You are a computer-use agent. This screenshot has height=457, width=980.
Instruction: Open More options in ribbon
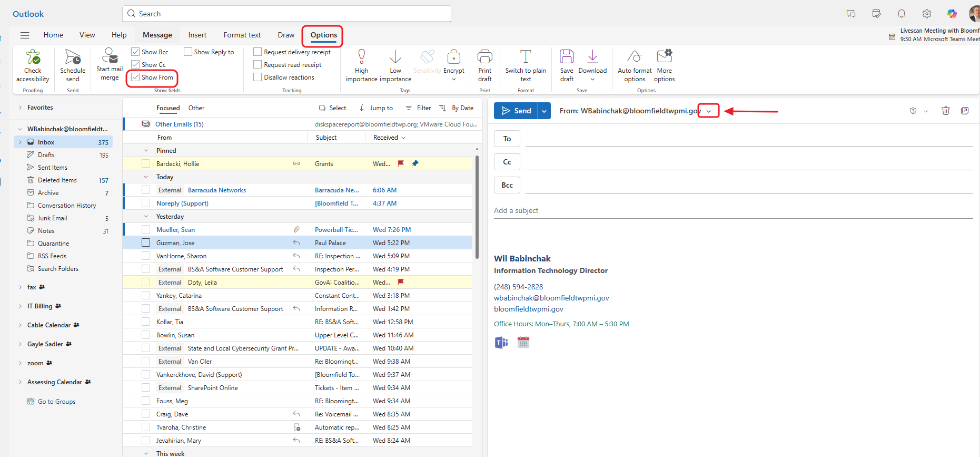click(x=665, y=65)
